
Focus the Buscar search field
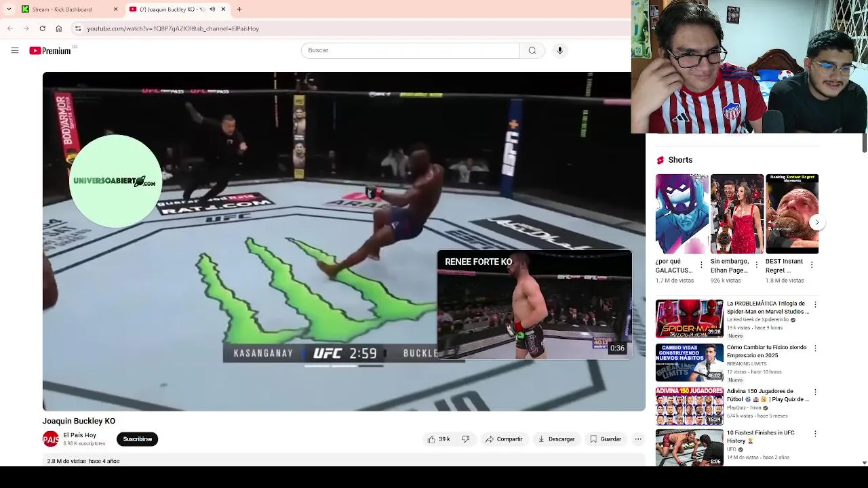click(x=410, y=50)
